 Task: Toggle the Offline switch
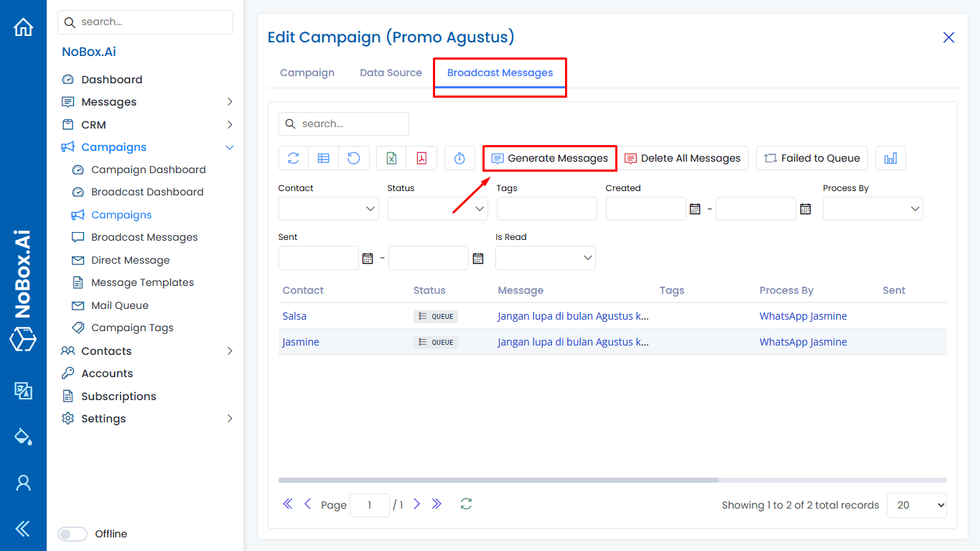click(x=72, y=534)
